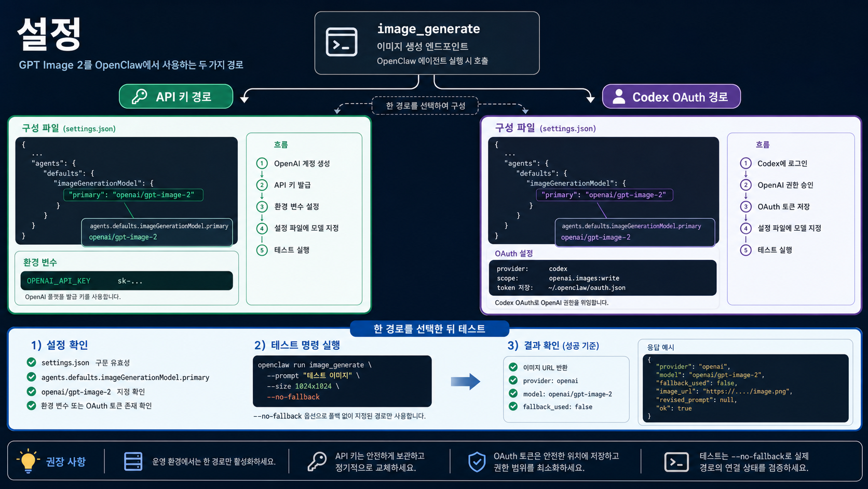Viewport: 868px width, 489px height.
Task: Click the green highlighted primary line in API config
Action: [x=133, y=195]
